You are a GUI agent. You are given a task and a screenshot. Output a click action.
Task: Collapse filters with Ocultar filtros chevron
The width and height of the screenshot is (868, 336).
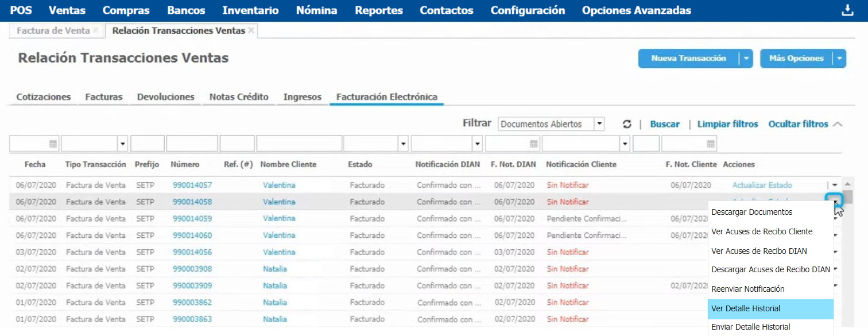coord(837,124)
